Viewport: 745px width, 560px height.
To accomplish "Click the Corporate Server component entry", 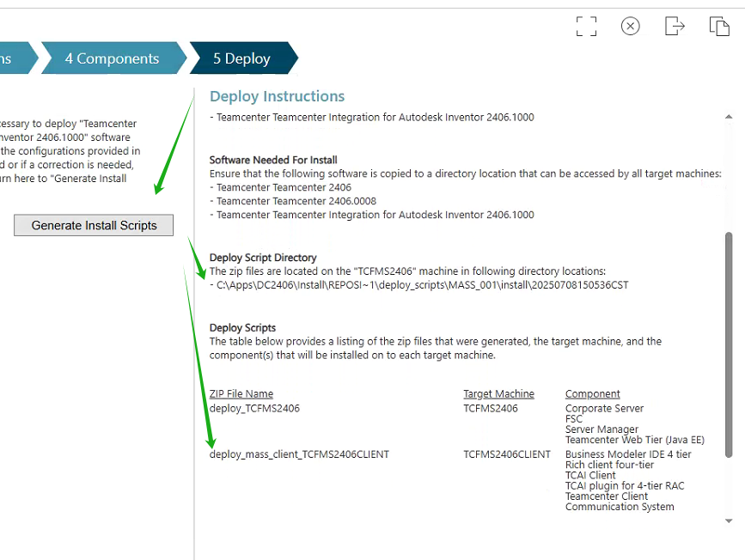I will tap(604, 409).
